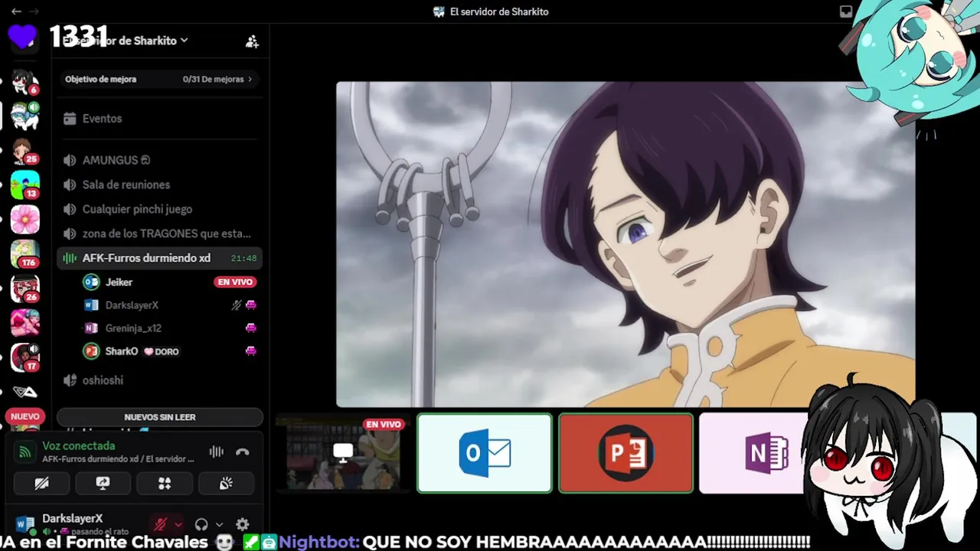Click the 21:48 channel timer

tap(243, 259)
